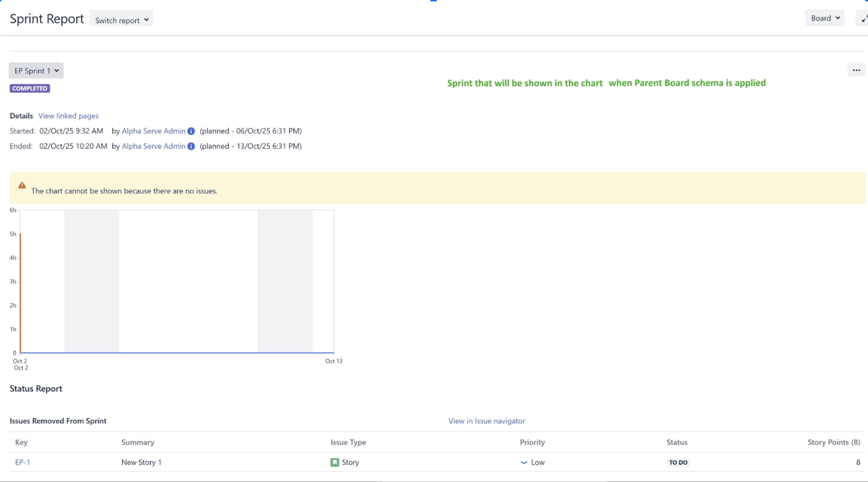The height and width of the screenshot is (482, 868).
Task: Open the View linked pages link
Action: (68, 115)
